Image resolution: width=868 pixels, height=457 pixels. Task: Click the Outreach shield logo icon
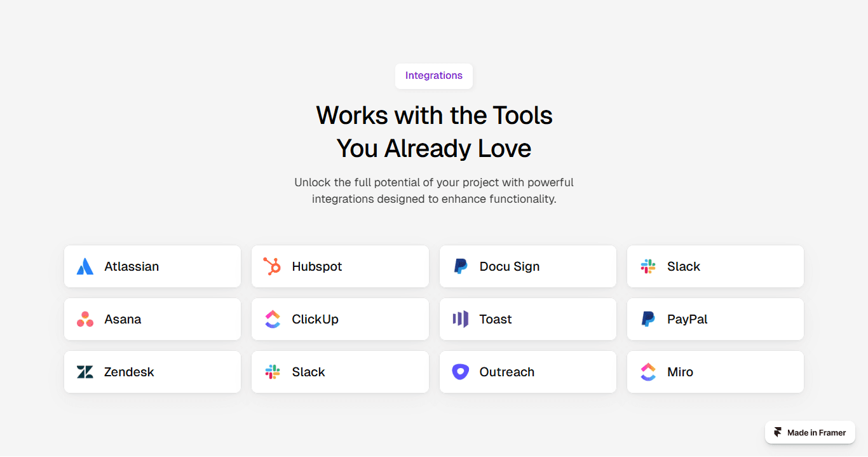pyautogui.click(x=461, y=372)
